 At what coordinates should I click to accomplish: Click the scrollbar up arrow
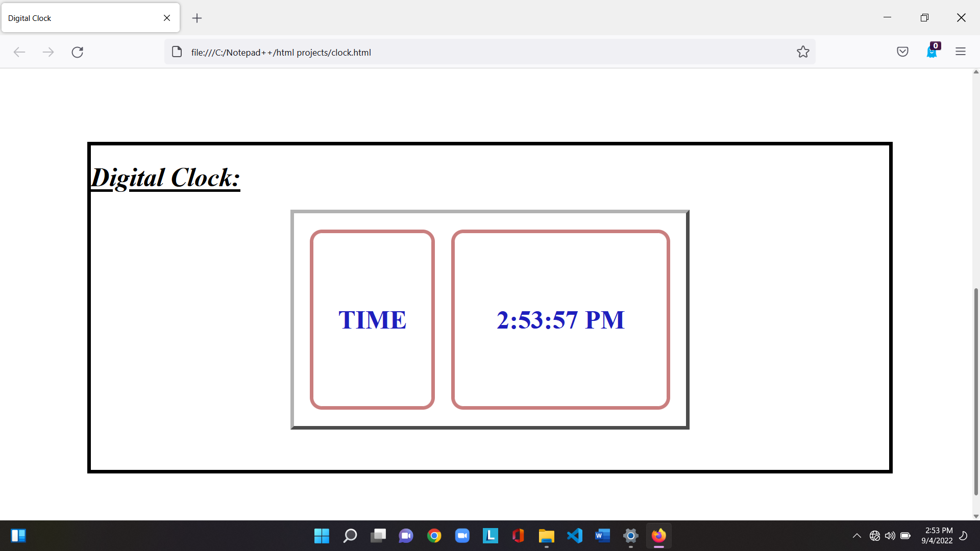coord(976,72)
